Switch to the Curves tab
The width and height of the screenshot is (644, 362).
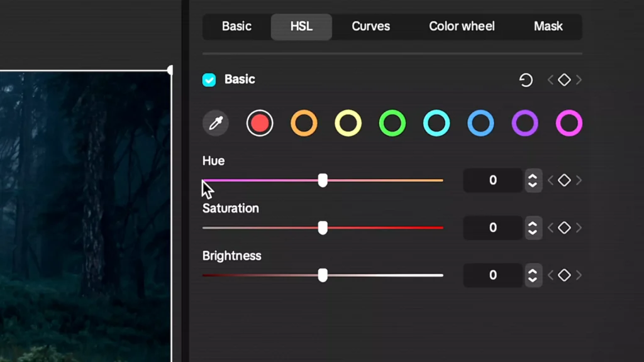click(370, 26)
